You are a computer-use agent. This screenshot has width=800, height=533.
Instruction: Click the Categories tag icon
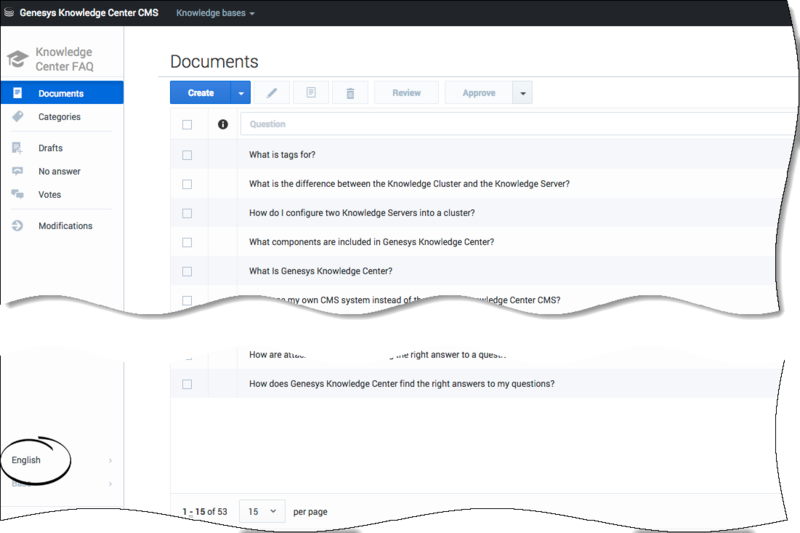pyautogui.click(x=17, y=116)
